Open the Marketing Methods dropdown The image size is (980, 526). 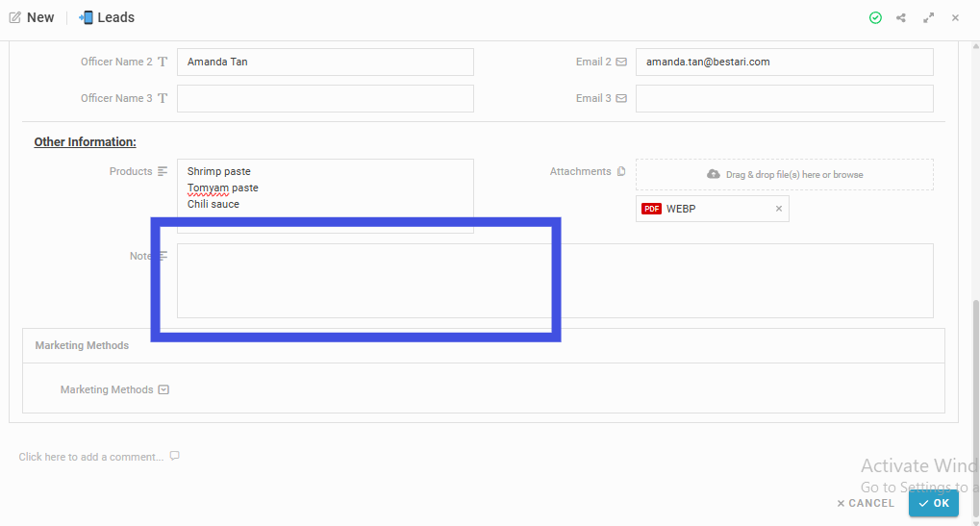[x=163, y=389]
